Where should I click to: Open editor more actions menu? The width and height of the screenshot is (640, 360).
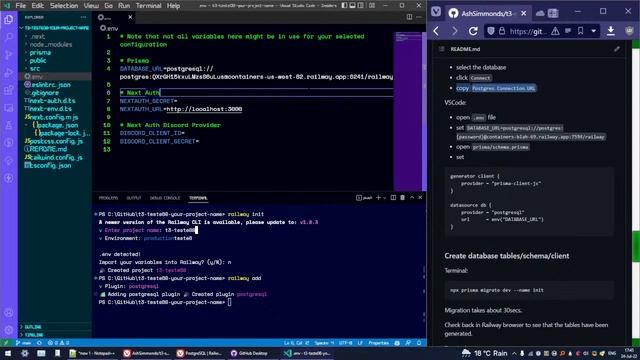[x=419, y=17]
